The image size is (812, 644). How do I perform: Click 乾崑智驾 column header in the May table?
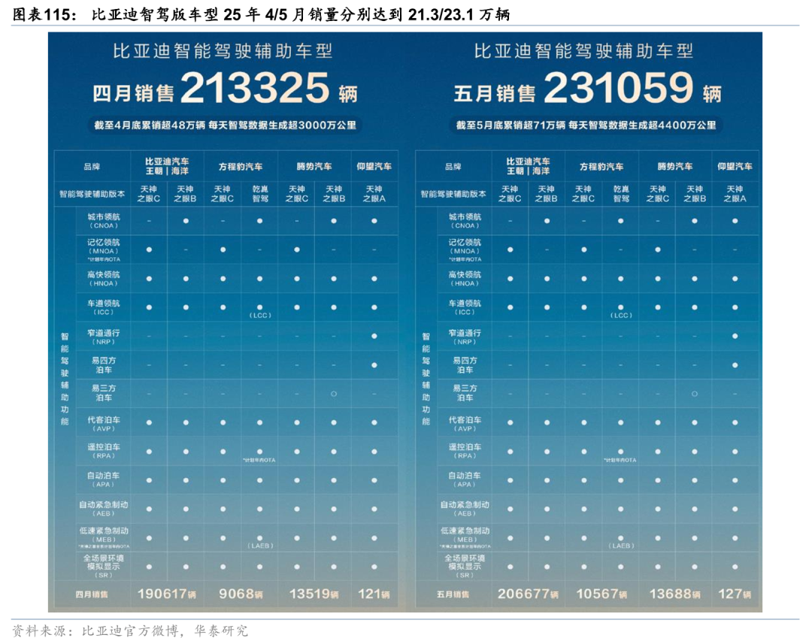(x=621, y=194)
